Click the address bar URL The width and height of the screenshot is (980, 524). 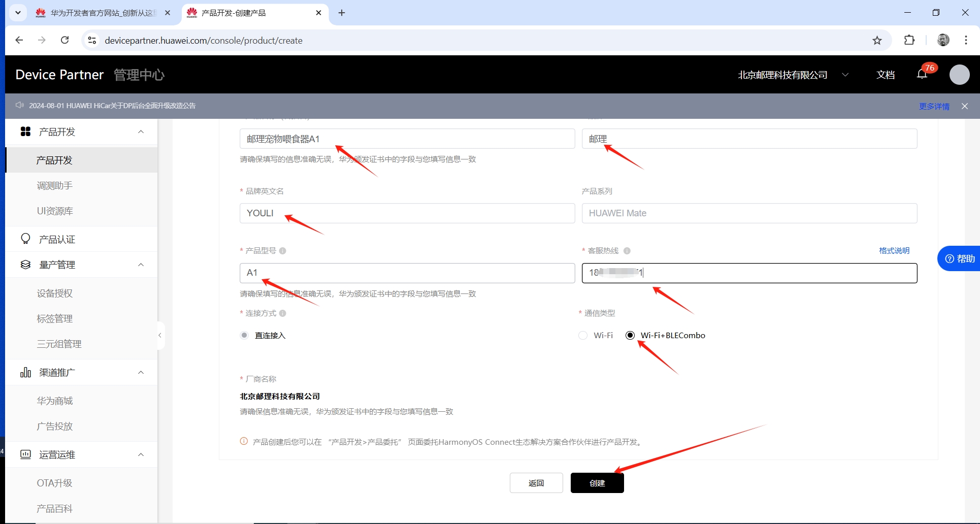click(x=203, y=40)
